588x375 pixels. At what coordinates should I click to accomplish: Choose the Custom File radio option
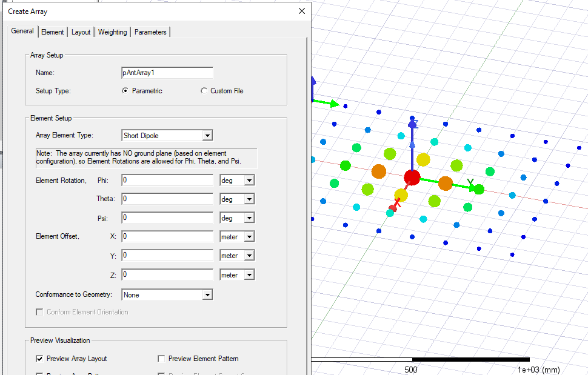tap(204, 91)
